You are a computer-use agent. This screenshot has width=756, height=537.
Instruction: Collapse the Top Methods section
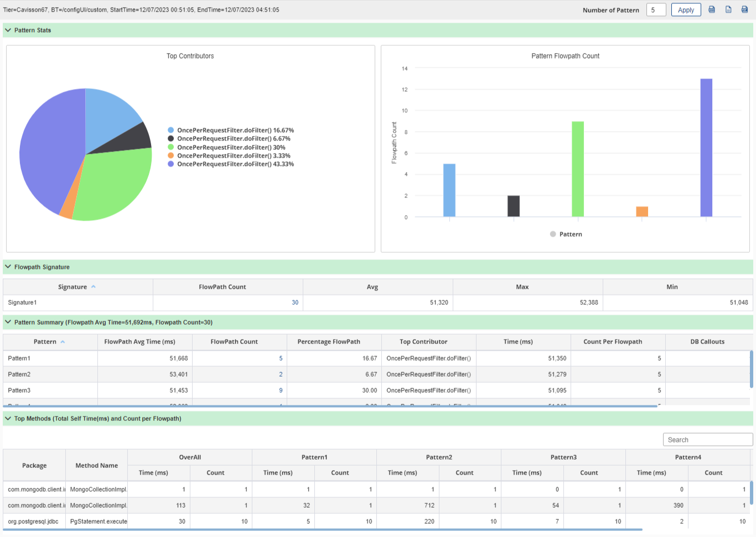(8, 418)
